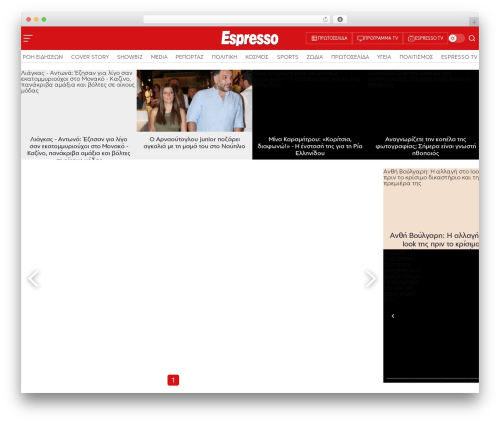Open MEDIA nav item
This screenshot has width=500, height=423.
point(159,57)
